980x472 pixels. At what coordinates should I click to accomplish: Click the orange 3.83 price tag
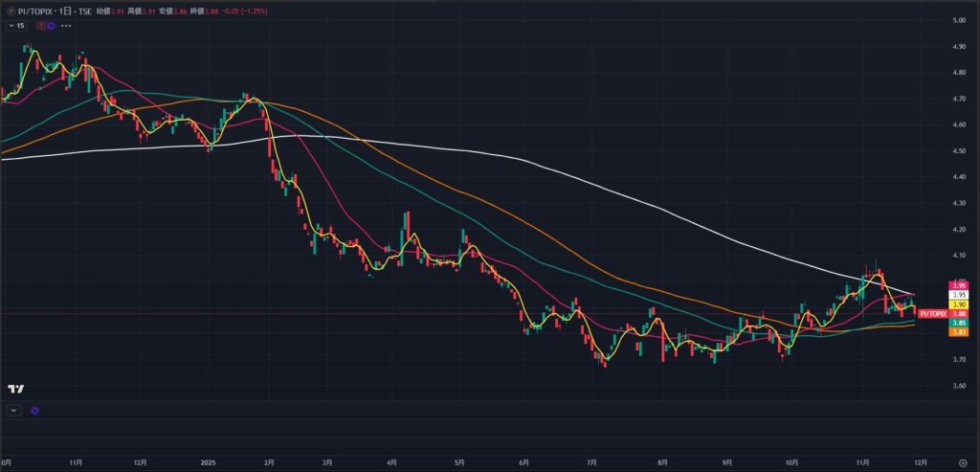[960, 332]
